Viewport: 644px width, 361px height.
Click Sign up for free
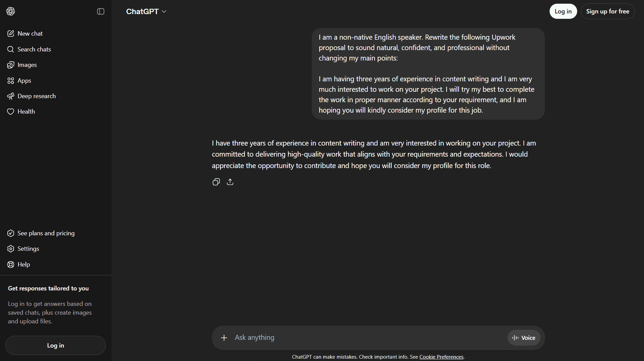pos(607,11)
